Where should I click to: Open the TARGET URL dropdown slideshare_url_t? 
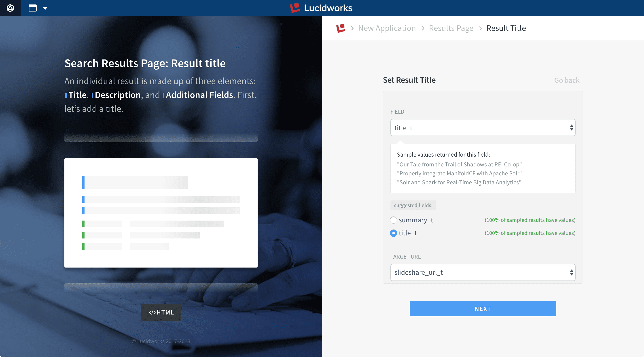[483, 272]
